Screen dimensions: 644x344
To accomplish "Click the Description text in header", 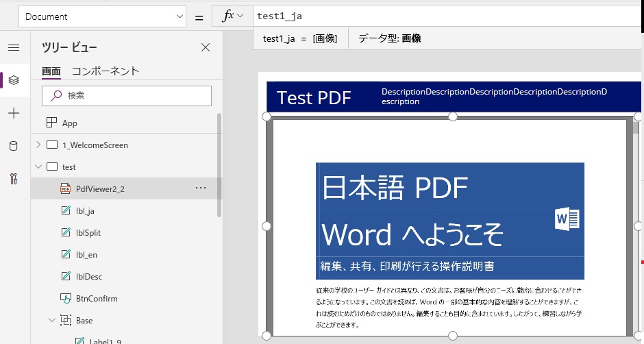I will tap(494, 96).
